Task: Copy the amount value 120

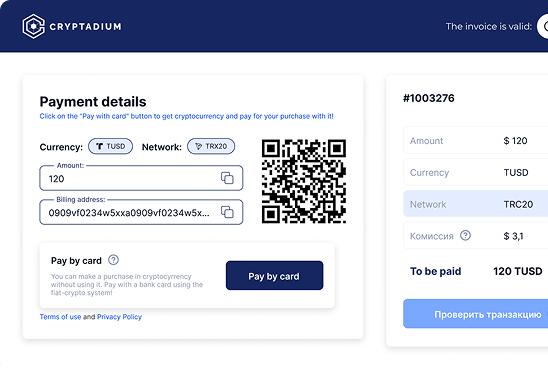Action: [x=227, y=178]
